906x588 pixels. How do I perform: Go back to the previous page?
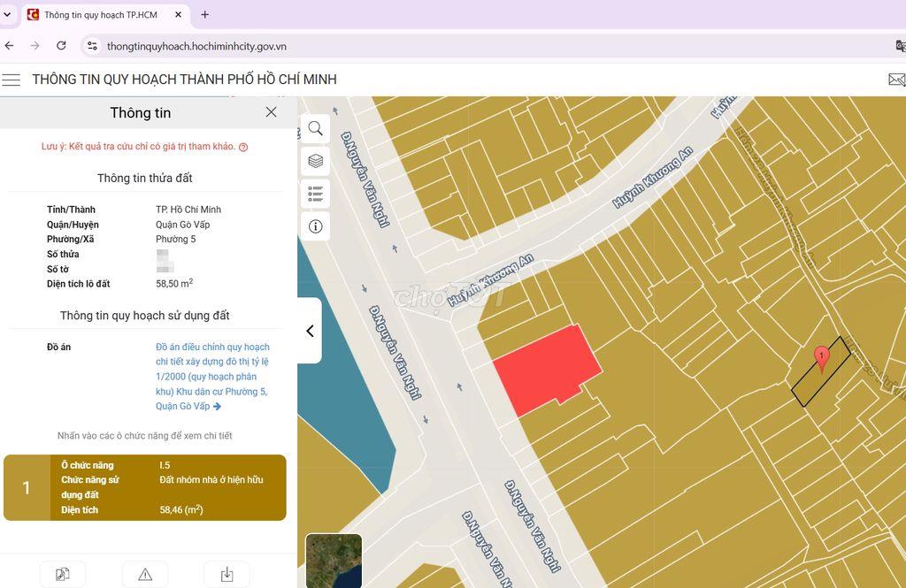pyautogui.click(x=10, y=46)
